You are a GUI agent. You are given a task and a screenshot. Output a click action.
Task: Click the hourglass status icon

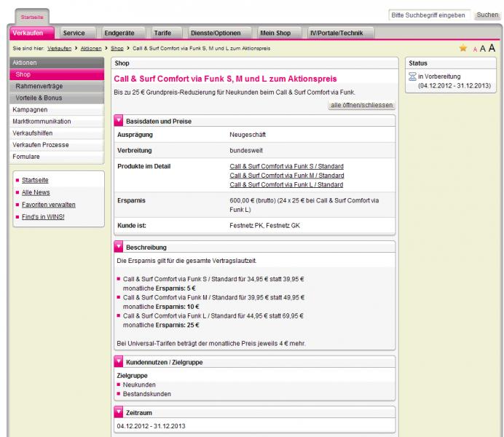click(412, 76)
